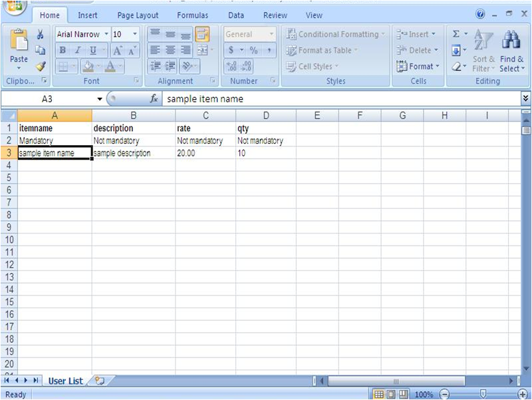Click the AutoSum sigma icon
Screen dimensions: 532x400
[456, 34]
